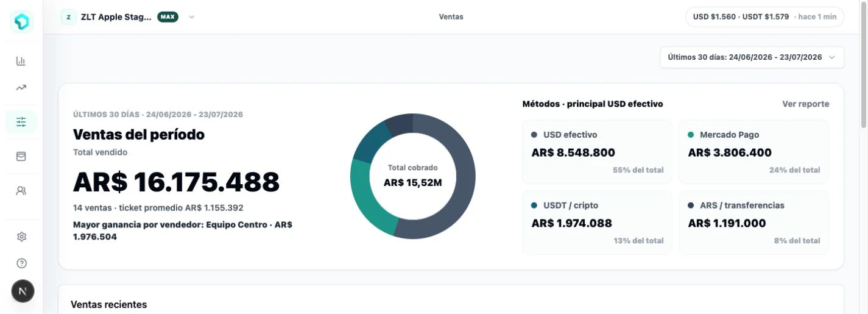Select the Mercado Pago method card
The width and height of the screenshot is (868, 314).
pos(754,152)
